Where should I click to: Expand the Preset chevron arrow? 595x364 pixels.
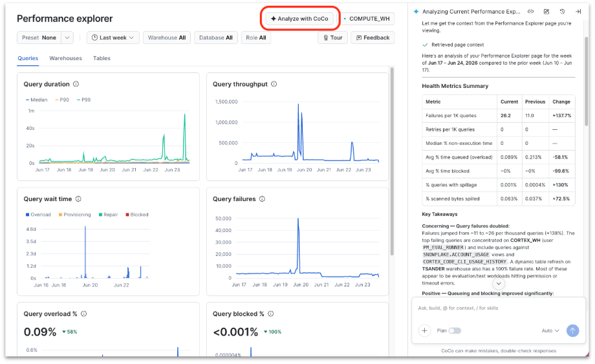click(x=67, y=37)
